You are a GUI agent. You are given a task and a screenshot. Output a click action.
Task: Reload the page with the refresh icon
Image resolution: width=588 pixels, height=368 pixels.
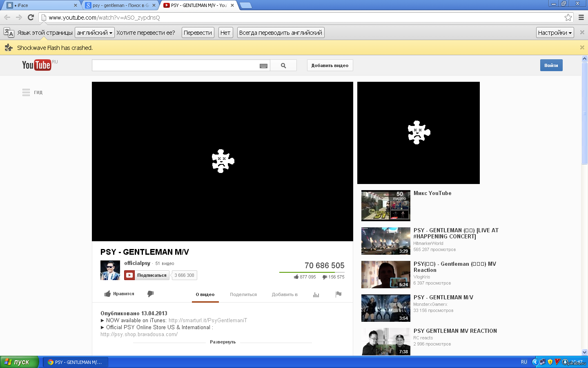31,17
